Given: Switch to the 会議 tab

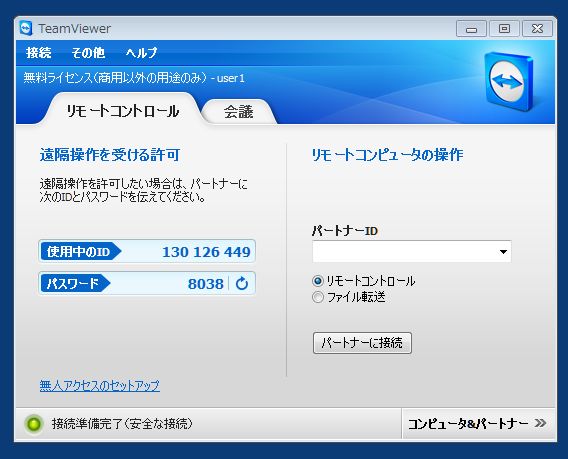Looking at the screenshot, I should (238, 112).
